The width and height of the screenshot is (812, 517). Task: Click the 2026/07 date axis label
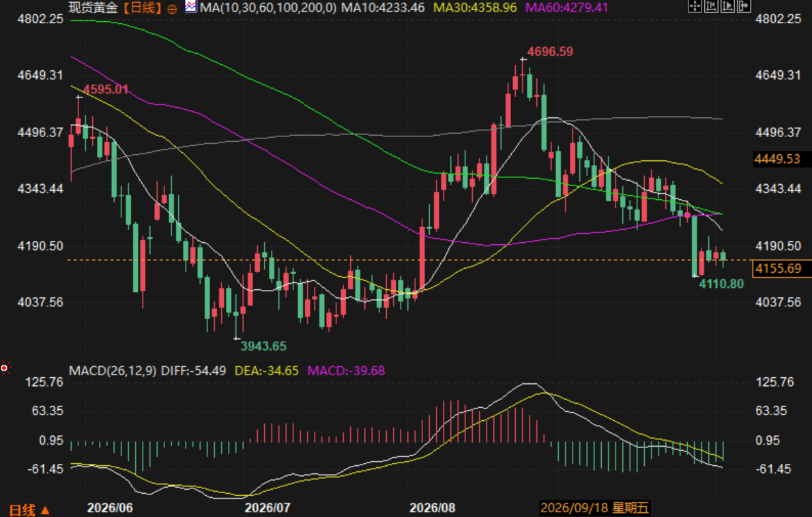[267, 508]
